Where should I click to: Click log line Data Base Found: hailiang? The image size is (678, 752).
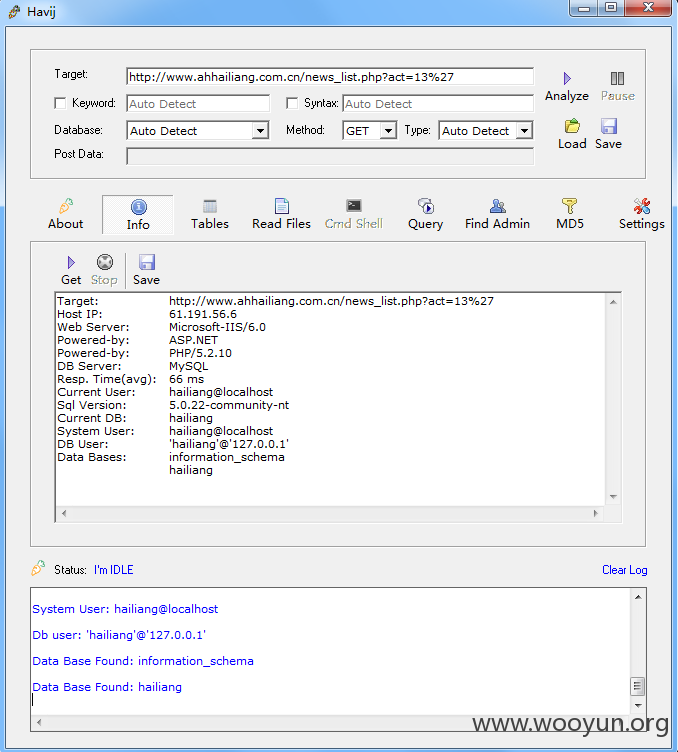pyautogui.click(x=107, y=687)
